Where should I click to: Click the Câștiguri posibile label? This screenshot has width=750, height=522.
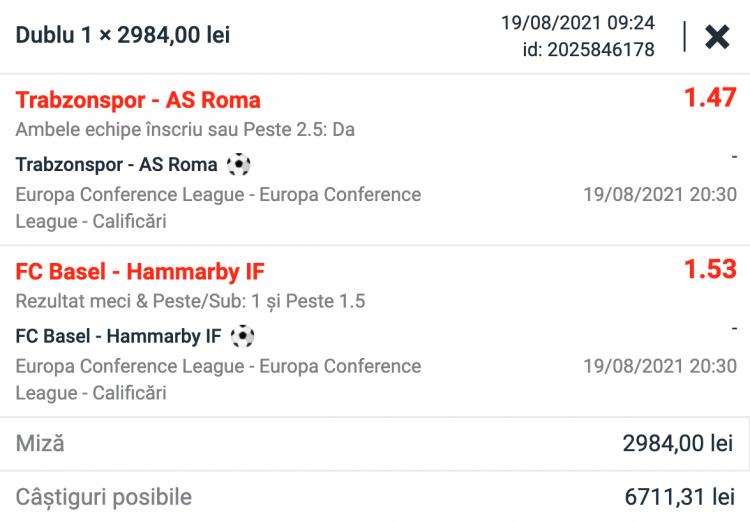click(104, 497)
